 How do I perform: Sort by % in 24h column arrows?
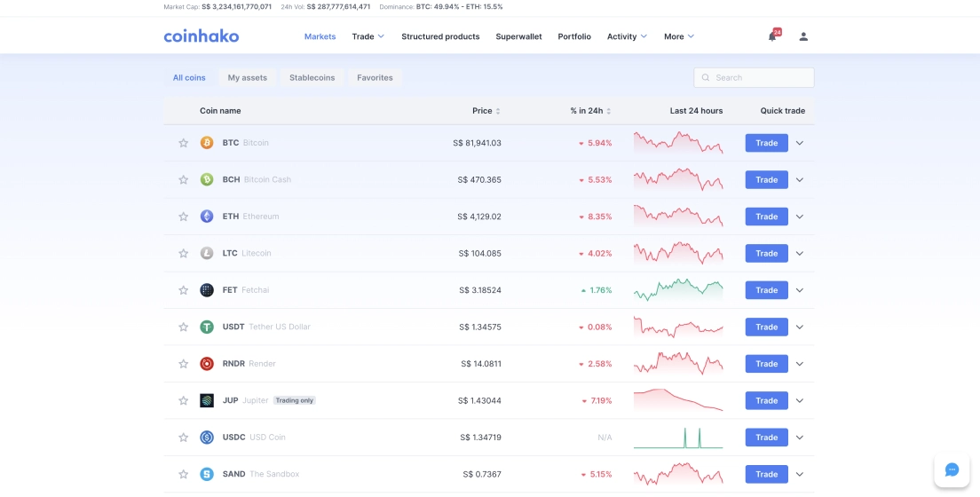pos(609,111)
